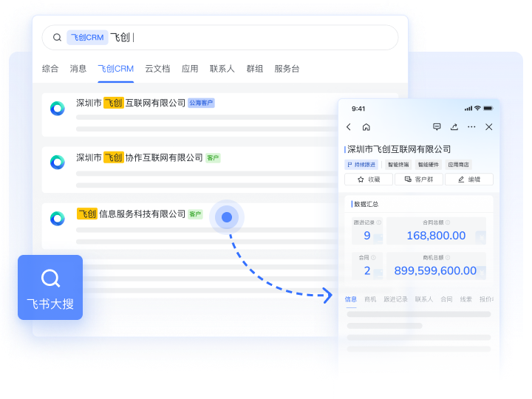
Task: Switch to the 联系人 search tab
Action: [x=222, y=69]
